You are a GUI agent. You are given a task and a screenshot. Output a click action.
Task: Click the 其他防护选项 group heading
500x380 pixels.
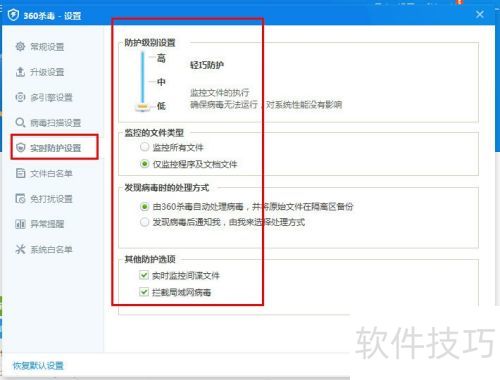(150, 259)
